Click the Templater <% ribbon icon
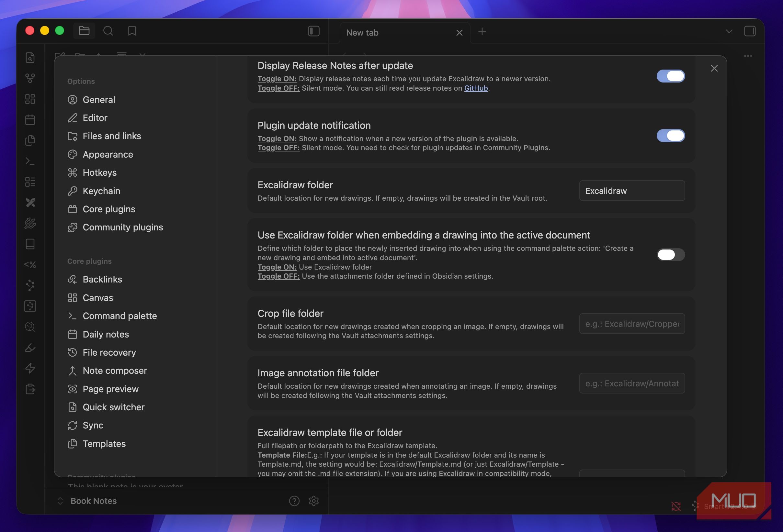The image size is (783, 532). pyautogui.click(x=30, y=265)
